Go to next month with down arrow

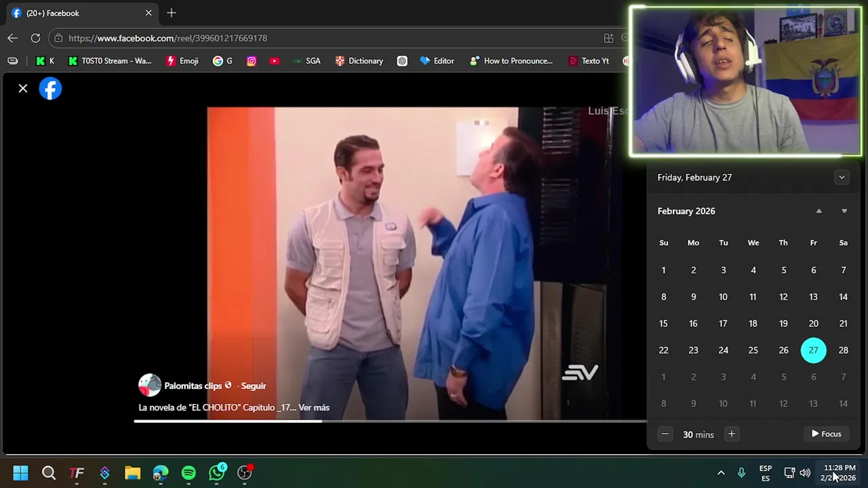point(844,211)
